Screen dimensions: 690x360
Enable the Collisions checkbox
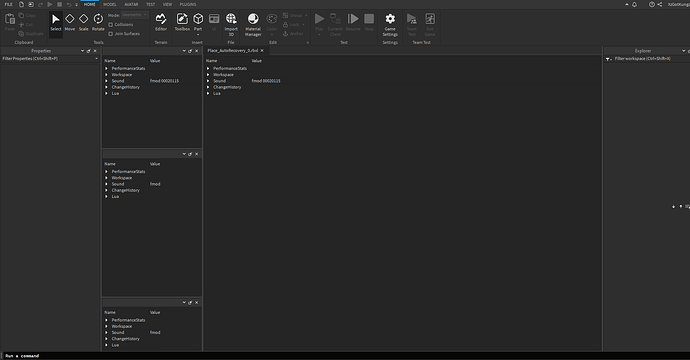click(x=110, y=25)
